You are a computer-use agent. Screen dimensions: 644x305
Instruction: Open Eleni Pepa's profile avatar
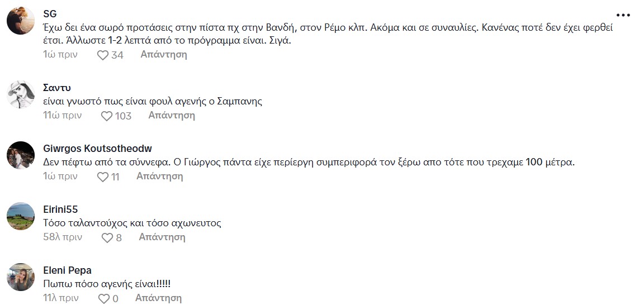[x=21, y=277]
